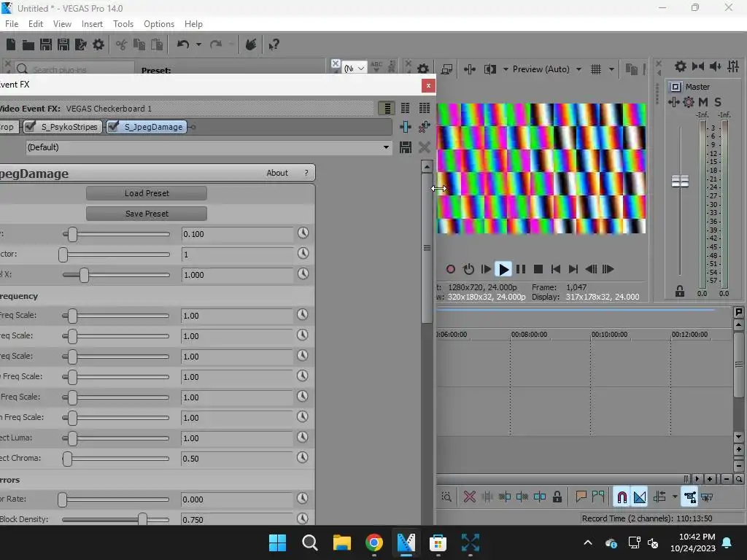Open Master bus audio properties gear
Image resolution: width=747 pixels, height=560 pixels.
[x=681, y=66]
